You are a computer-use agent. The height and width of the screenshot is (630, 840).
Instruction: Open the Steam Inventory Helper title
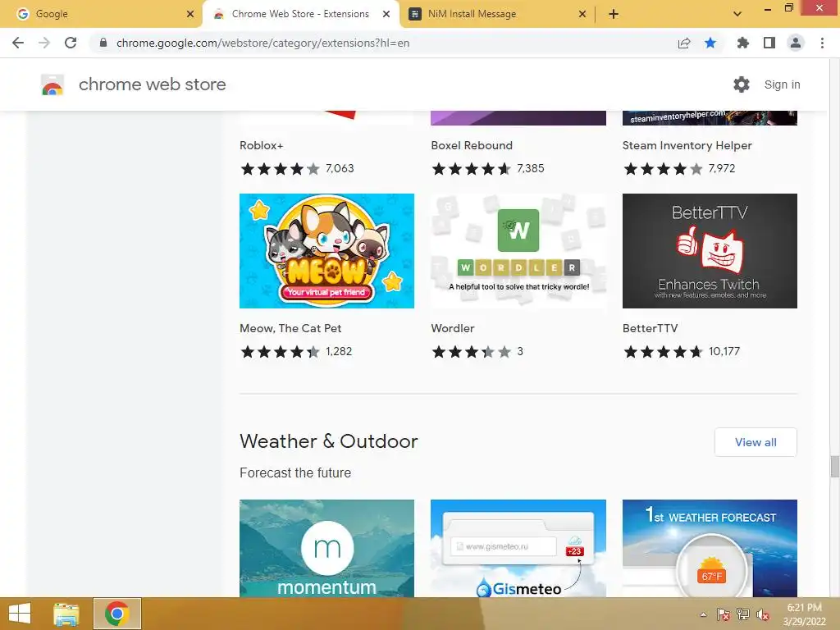pyautogui.click(x=687, y=145)
